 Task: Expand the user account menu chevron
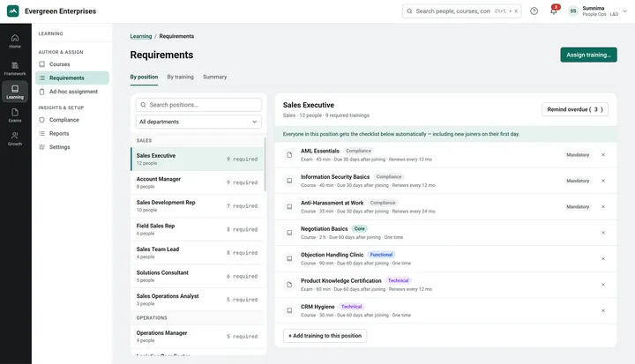(x=624, y=11)
